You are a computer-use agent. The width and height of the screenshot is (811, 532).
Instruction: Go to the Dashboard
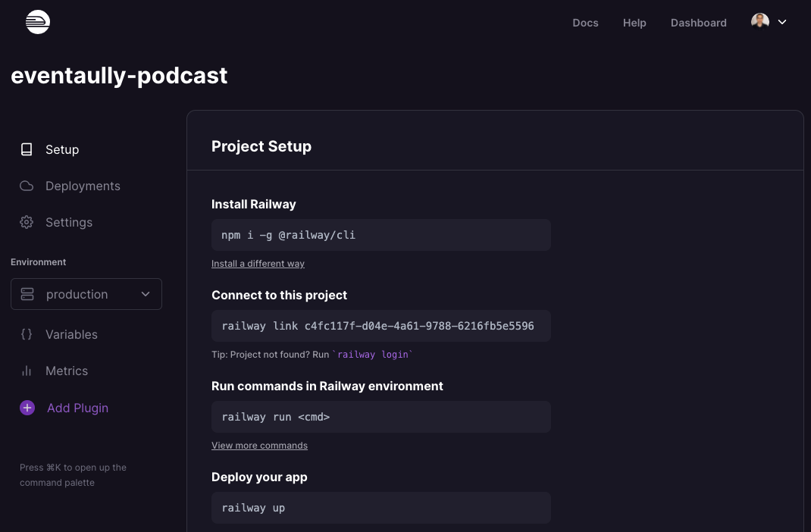click(x=699, y=23)
